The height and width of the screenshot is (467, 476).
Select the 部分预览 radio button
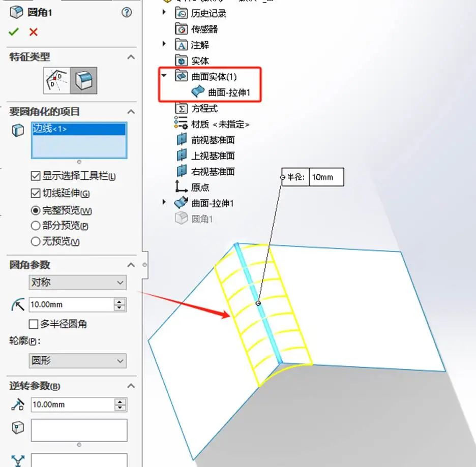point(36,226)
